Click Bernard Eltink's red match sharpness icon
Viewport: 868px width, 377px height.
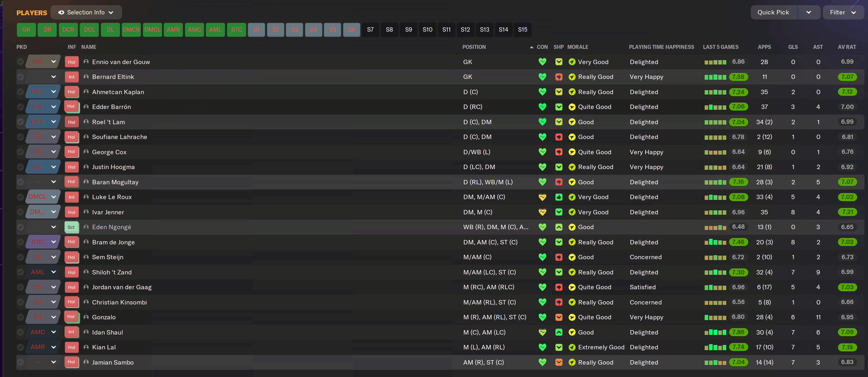click(x=559, y=77)
